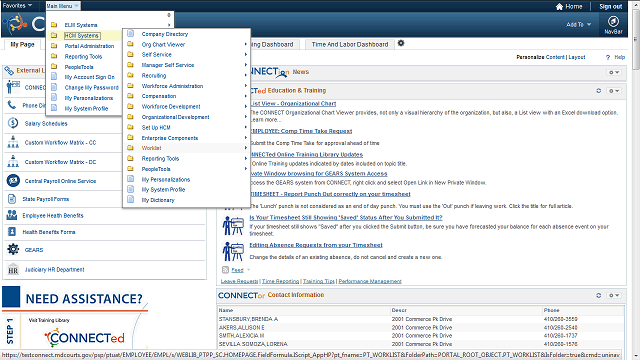
Task: Open the NavBar compass icon
Action: (x=613, y=21)
